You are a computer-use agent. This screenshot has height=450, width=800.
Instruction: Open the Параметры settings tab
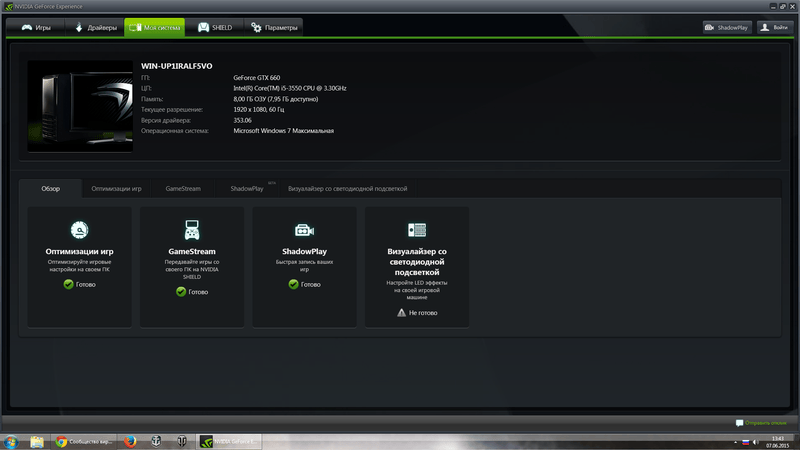click(274, 28)
